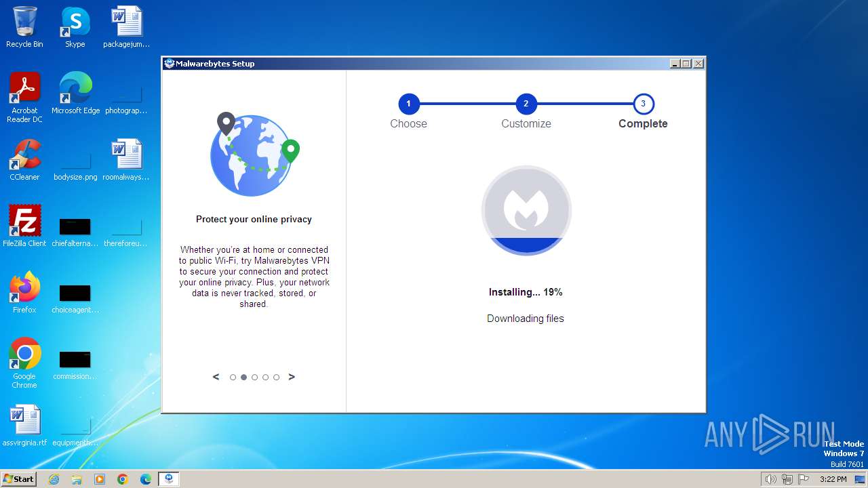Click Malwarebytes Setup taskbar button
This screenshot has height=488, width=868.
point(169,479)
